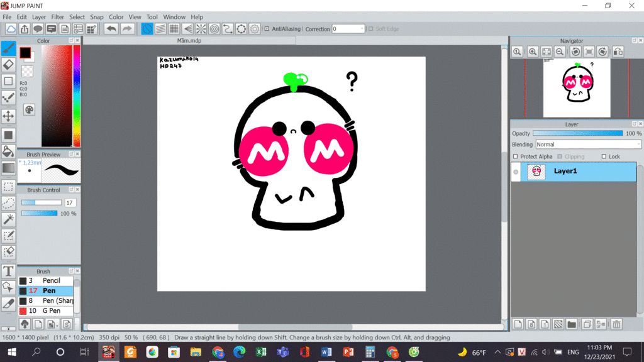Image resolution: width=644 pixels, height=362 pixels.
Task: Open snap settings gear
Action: (x=255, y=29)
